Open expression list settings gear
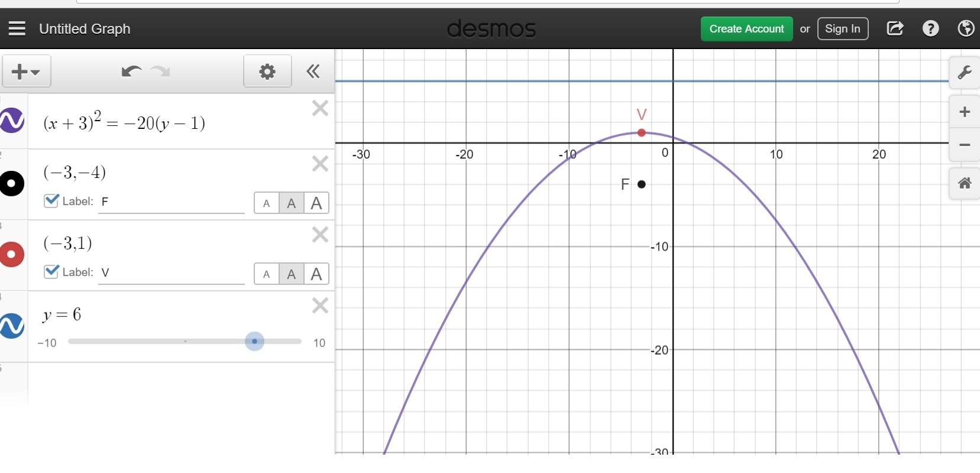Screen dimensions: 980x473 [267, 72]
